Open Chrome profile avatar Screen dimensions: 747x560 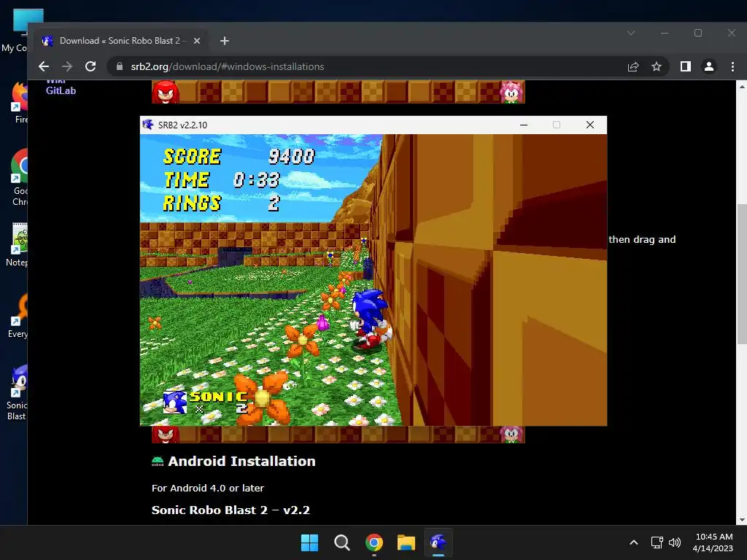tap(709, 66)
